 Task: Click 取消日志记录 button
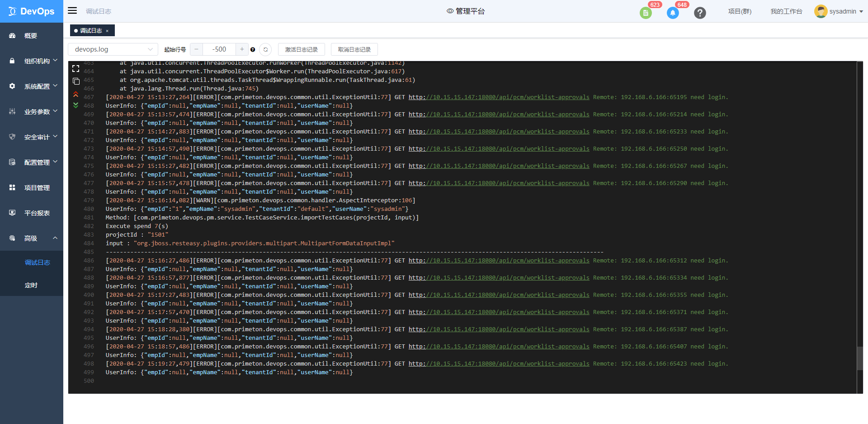coord(354,49)
